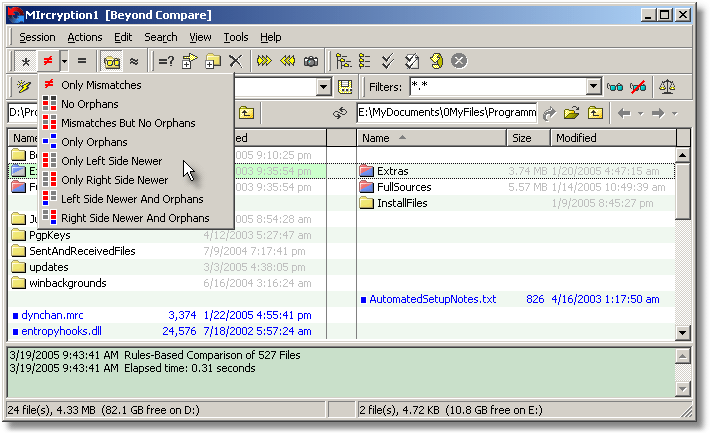711x436 pixels.
Task: Click the right pane curved arrow load icon
Action: coord(549,113)
